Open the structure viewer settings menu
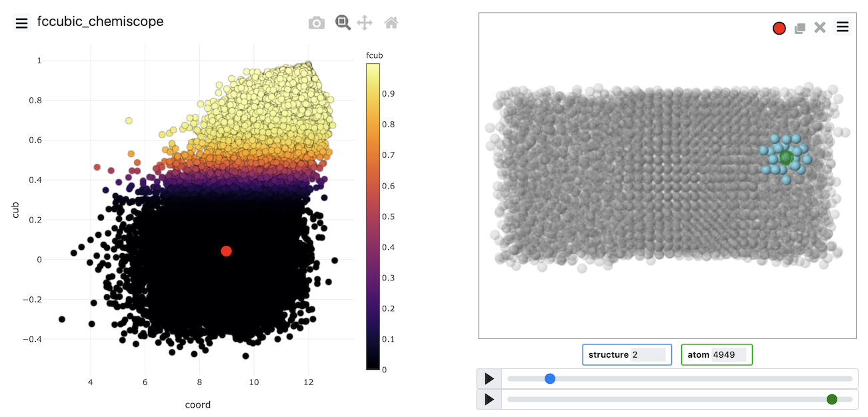The width and height of the screenshot is (868, 417). (843, 27)
